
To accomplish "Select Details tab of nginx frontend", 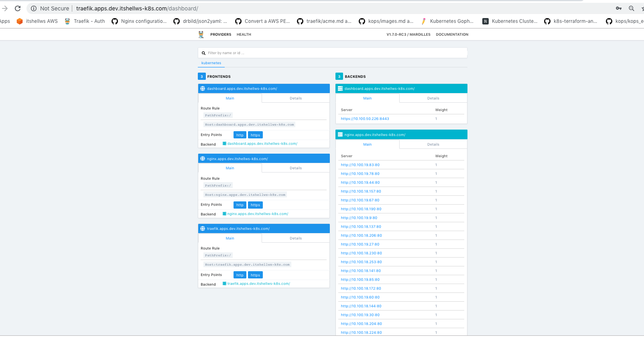I will click(296, 168).
